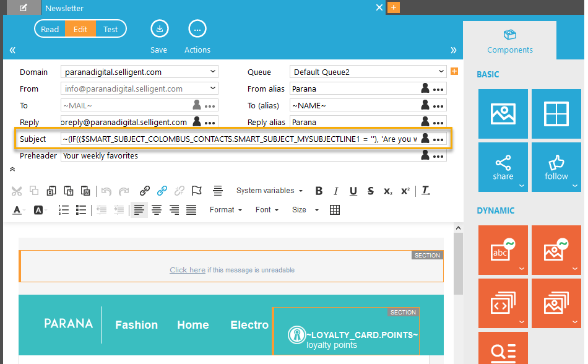Open the Actions menu icon
The image size is (588, 364).
197,29
